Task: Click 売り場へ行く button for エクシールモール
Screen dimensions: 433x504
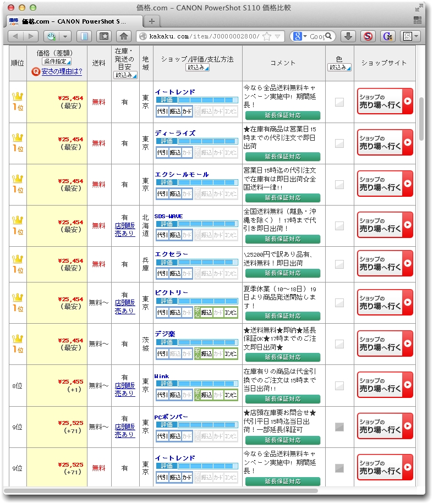Action: pyautogui.click(x=385, y=184)
